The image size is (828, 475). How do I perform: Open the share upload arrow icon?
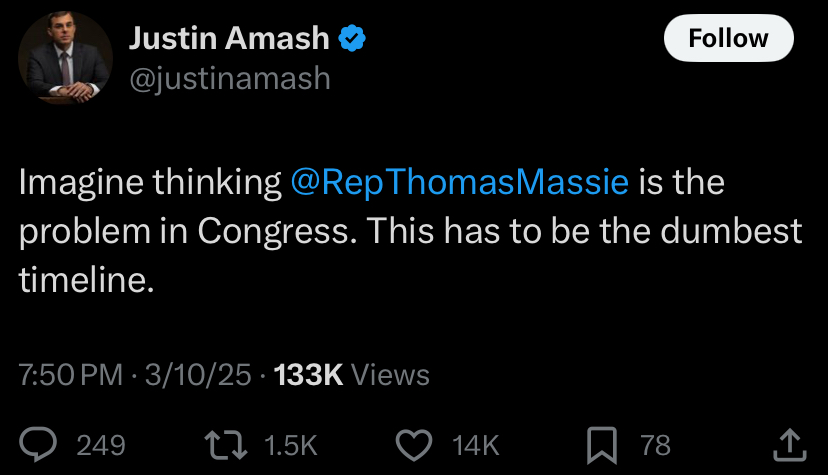(790, 445)
